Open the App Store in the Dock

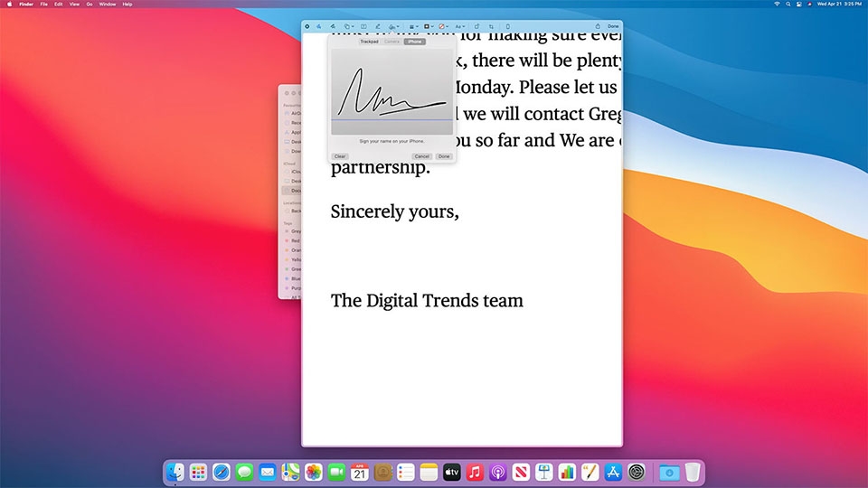point(613,472)
